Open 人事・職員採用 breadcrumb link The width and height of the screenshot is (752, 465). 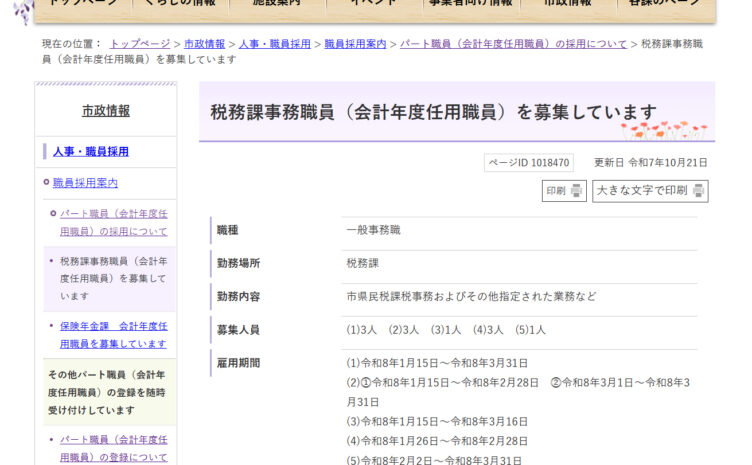pyautogui.click(x=274, y=44)
